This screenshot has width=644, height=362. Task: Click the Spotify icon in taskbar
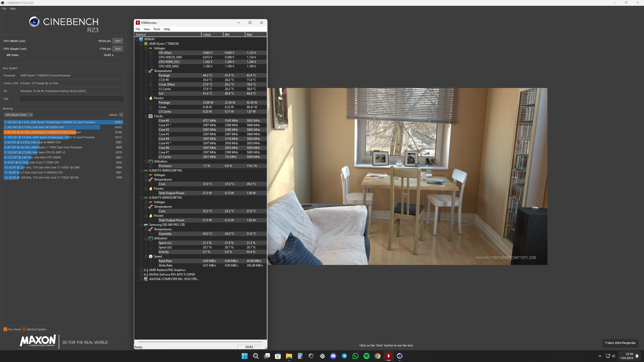click(x=366, y=356)
